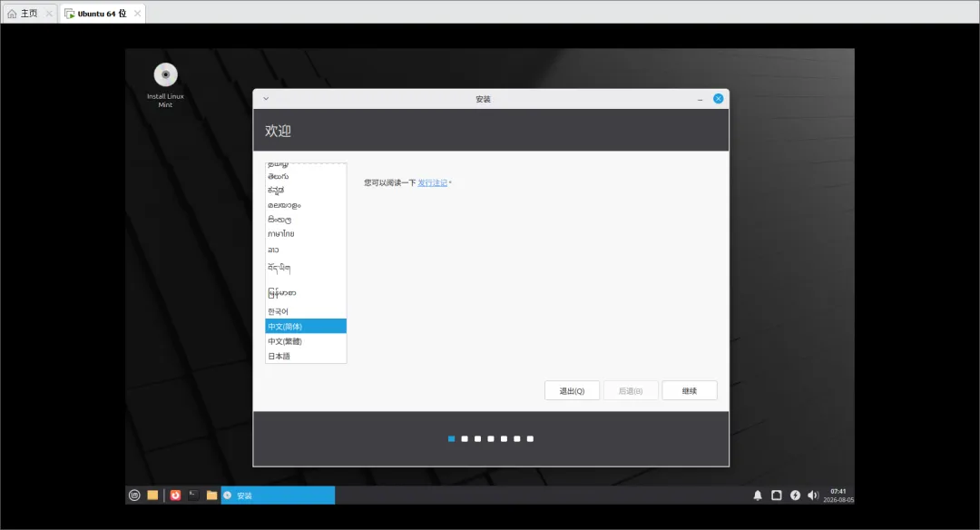Select മലയാളം in the language list
This screenshot has width=980, height=530.
[x=306, y=205]
